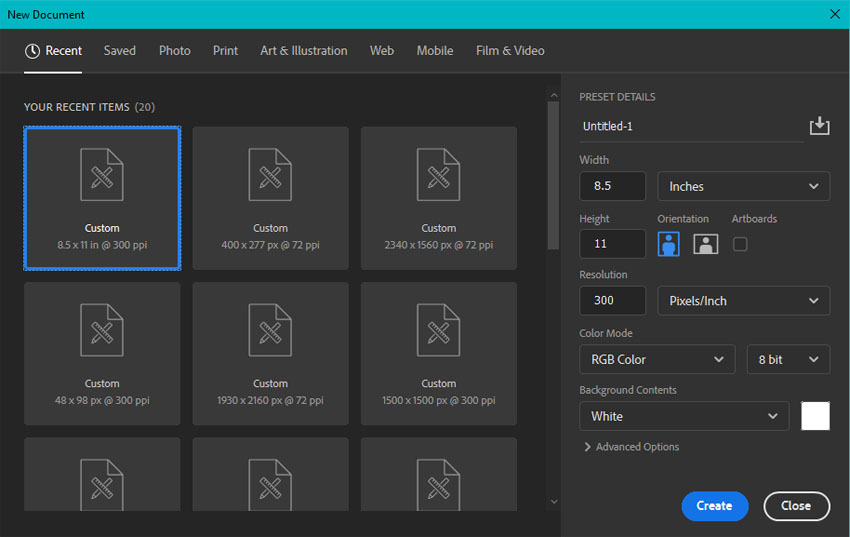Open the Pixels/Inch resolution units dropdown
The height and width of the screenshot is (537, 850).
[x=743, y=301]
